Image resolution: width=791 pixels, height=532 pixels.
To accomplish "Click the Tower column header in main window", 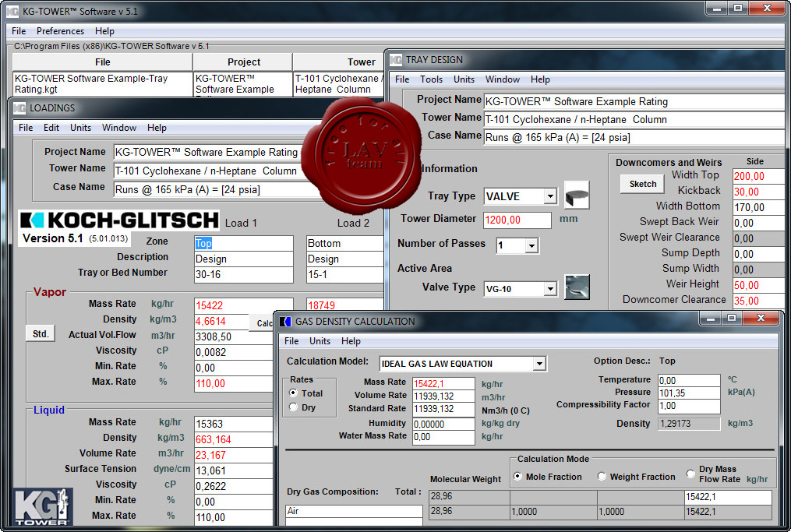I will click(338, 62).
